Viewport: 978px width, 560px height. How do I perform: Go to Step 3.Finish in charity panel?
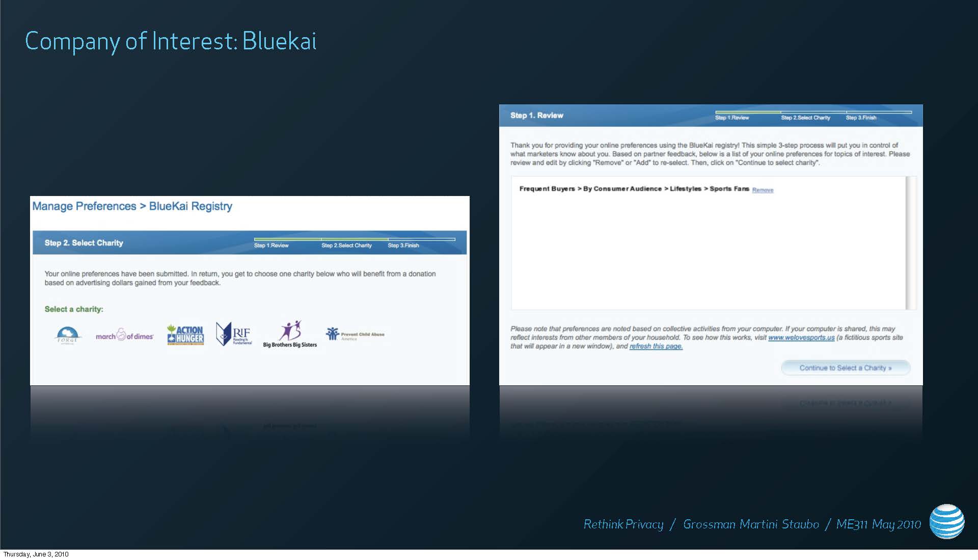click(403, 245)
